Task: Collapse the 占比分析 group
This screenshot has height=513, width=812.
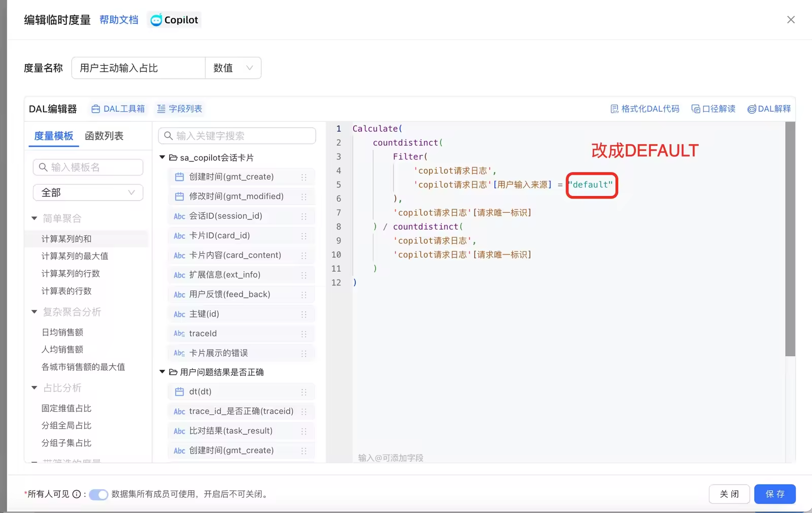Action: pyautogui.click(x=35, y=388)
